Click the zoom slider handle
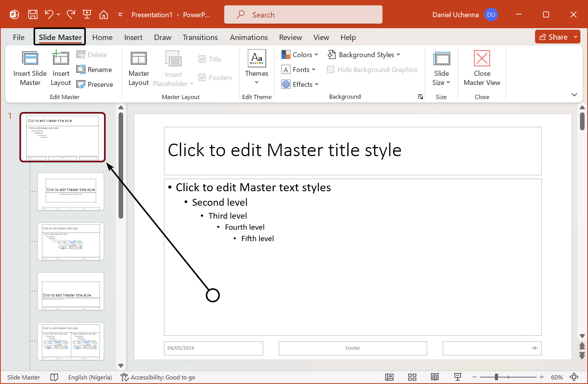This screenshot has height=384, width=588. click(496, 377)
